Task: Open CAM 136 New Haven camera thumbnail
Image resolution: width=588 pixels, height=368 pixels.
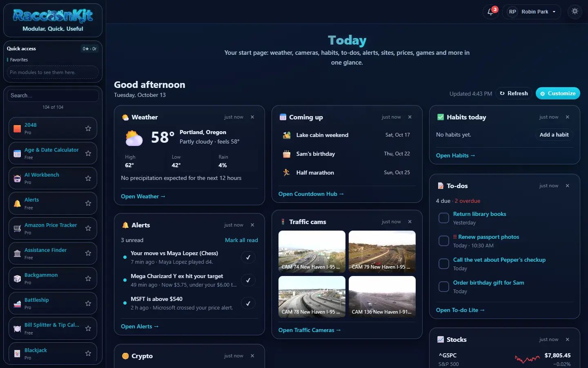Action: pyautogui.click(x=382, y=297)
